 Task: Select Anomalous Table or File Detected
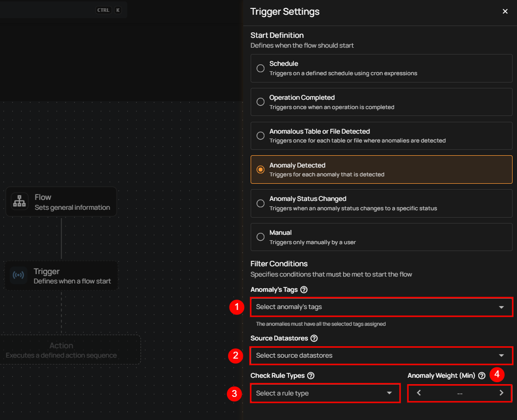pyautogui.click(x=261, y=136)
